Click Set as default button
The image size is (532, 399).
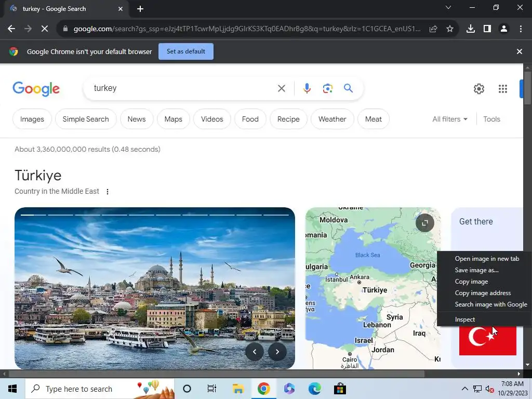(x=186, y=51)
